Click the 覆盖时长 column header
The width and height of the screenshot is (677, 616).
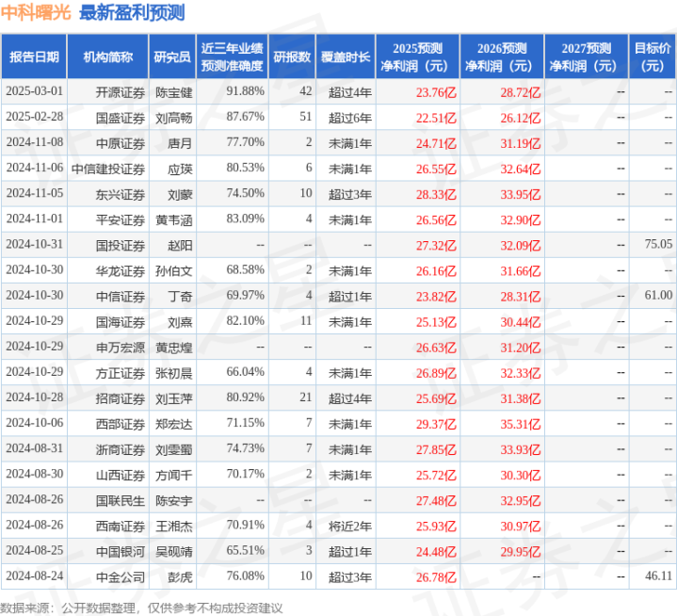[x=346, y=57]
